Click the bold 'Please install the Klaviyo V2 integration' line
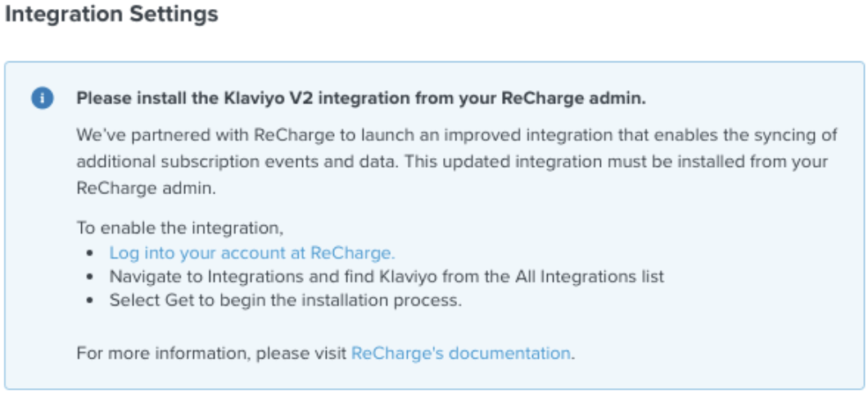This screenshot has width=868, height=398. point(361,99)
